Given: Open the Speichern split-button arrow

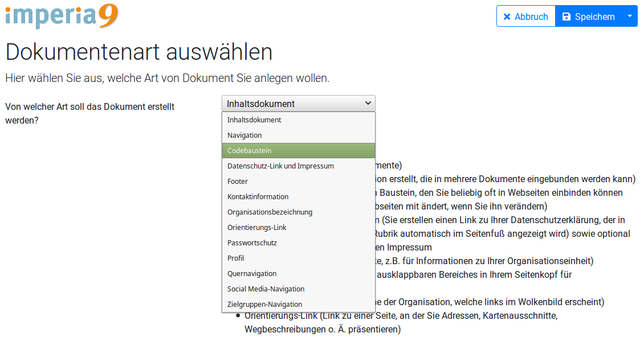Looking at the screenshot, I should [x=629, y=17].
